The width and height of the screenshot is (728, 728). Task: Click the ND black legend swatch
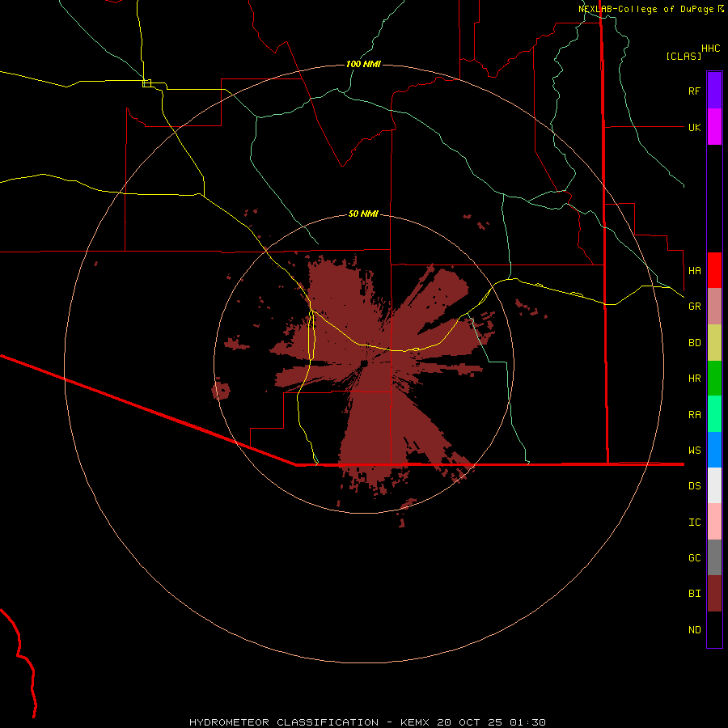click(714, 629)
